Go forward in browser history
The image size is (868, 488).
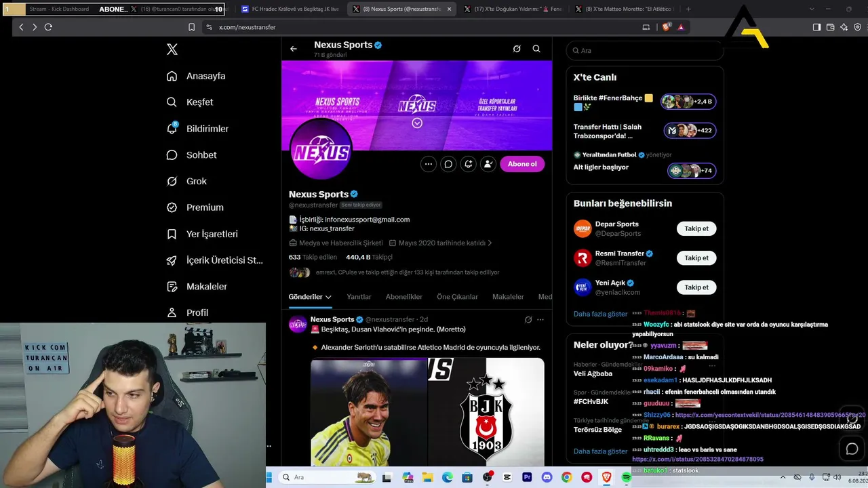click(x=35, y=27)
